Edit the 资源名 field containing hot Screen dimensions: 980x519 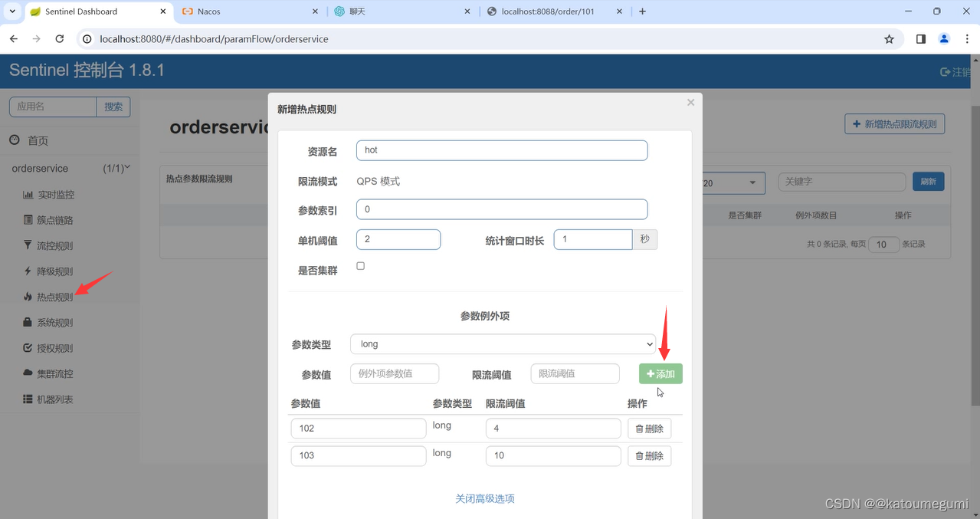(x=502, y=150)
